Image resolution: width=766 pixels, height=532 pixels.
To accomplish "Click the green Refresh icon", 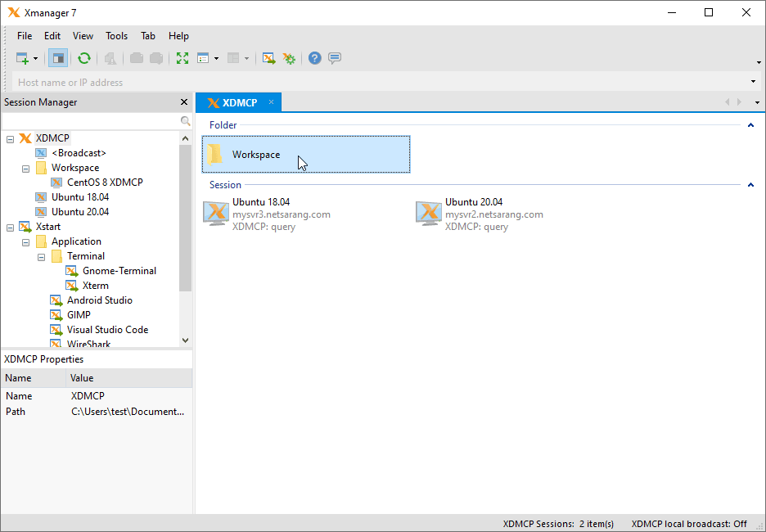I will pyautogui.click(x=84, y=58).
